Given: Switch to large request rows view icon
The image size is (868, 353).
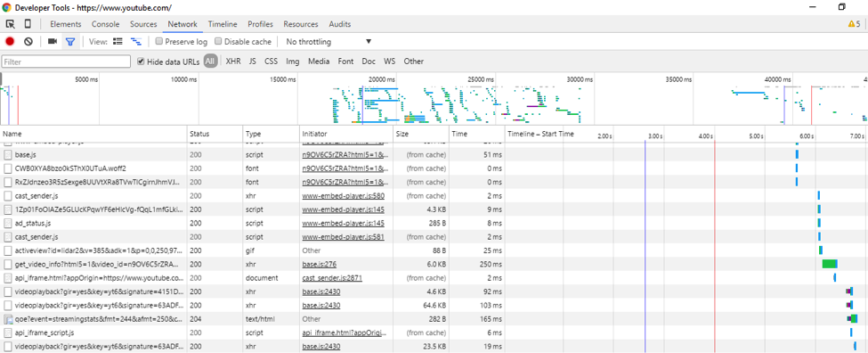Looking at the screenshot, I should tap(118, 42).
